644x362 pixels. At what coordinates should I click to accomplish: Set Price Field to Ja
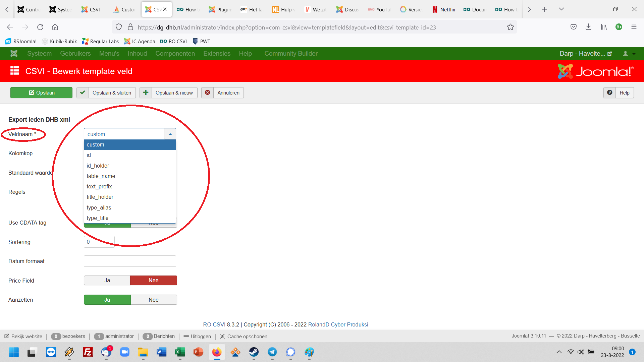[x=107, y=280]
